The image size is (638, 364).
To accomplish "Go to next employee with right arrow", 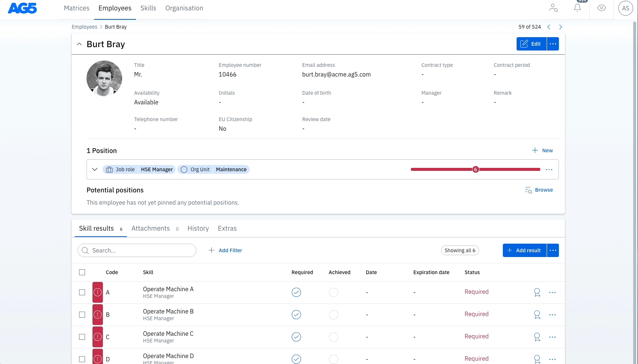I will 560,27.
